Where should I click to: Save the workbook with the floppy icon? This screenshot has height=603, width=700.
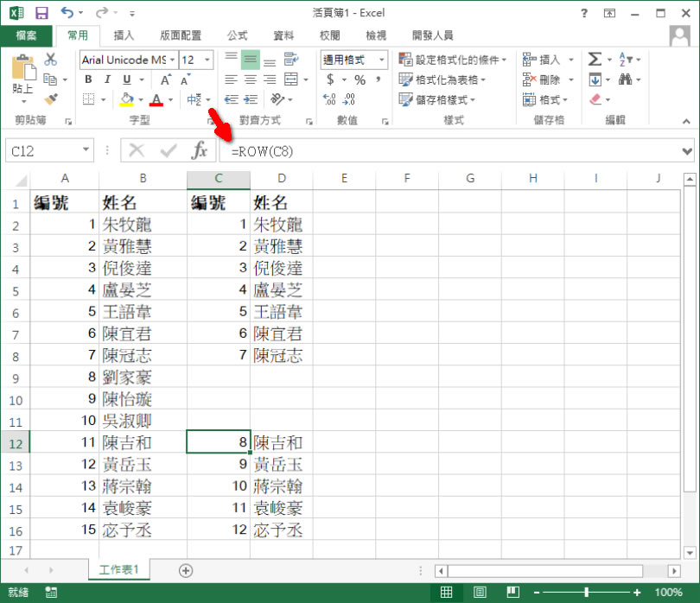click(x=41, y=13)
